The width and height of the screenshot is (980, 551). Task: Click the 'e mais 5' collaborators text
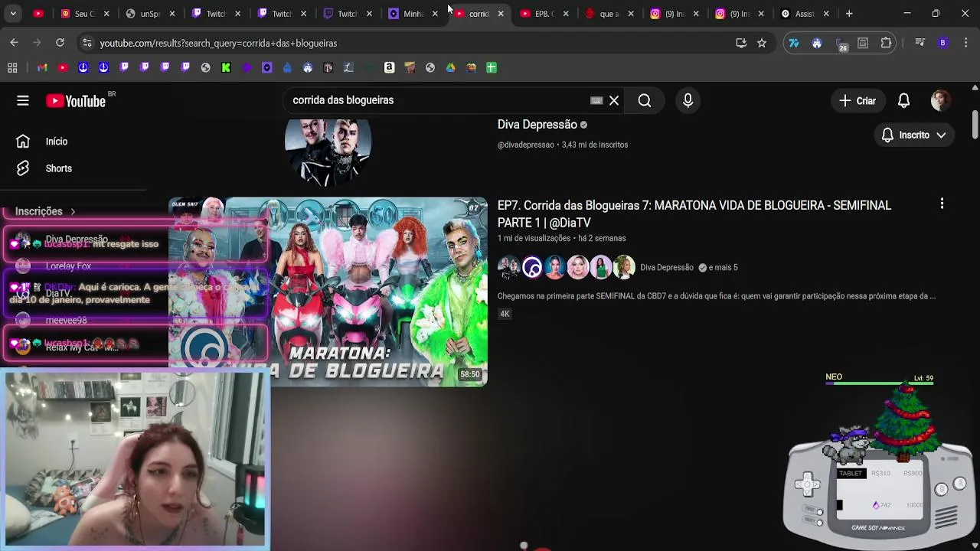(724, 267)
